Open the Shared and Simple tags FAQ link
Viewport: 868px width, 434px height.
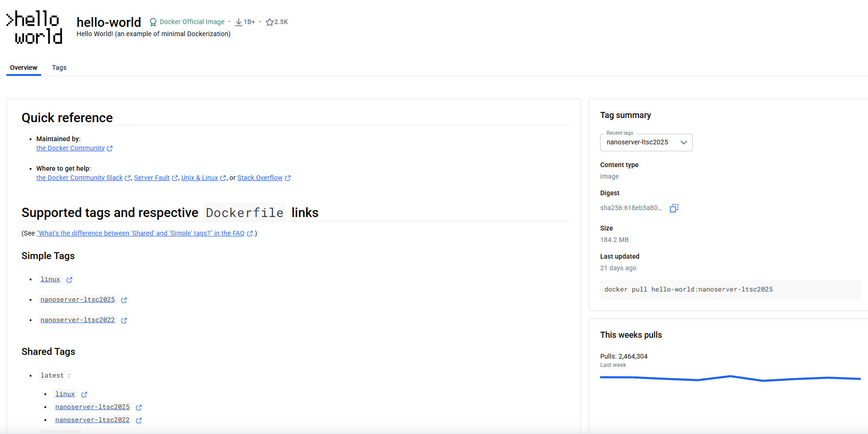pyautogui.click(x=141, y=233)
